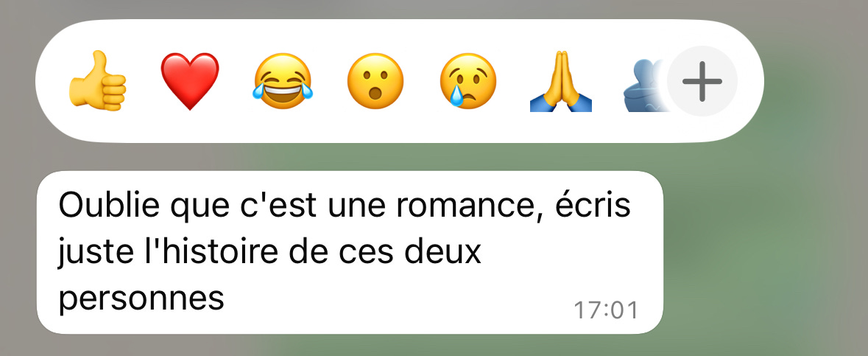Click the word 'personnes' in the bubble
868x356 pixels.
(x=141, y=299)
